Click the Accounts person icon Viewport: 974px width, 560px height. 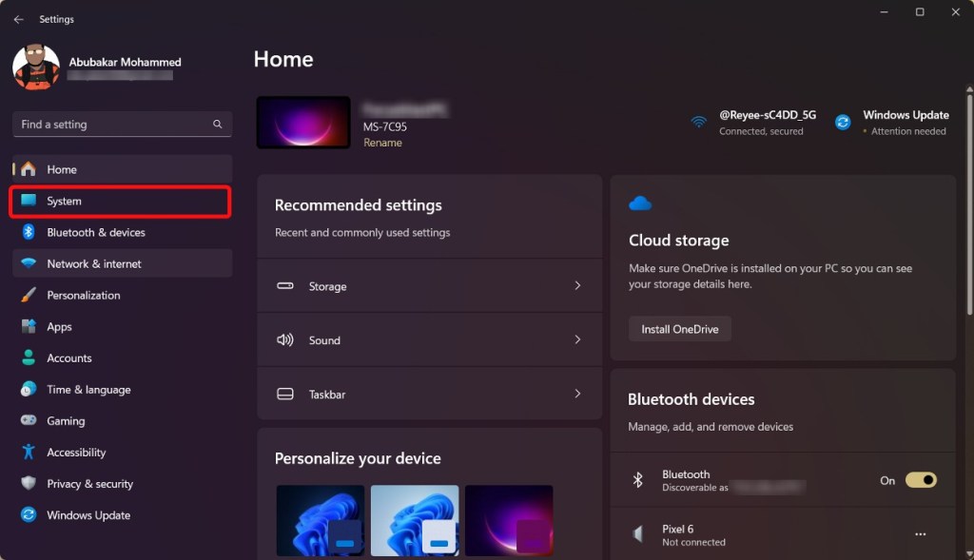(x=29, y=357)
